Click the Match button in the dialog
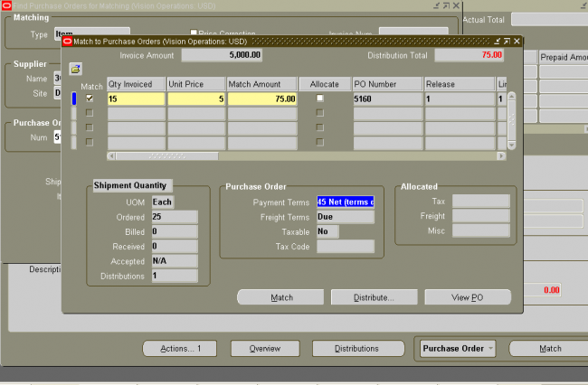 click(280, 297)
